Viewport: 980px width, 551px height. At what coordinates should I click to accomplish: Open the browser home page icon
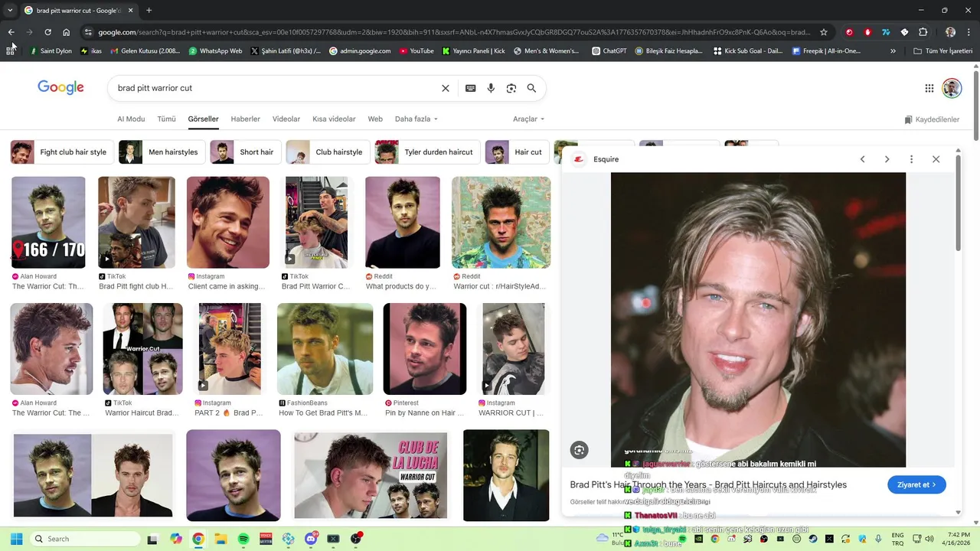67,32
